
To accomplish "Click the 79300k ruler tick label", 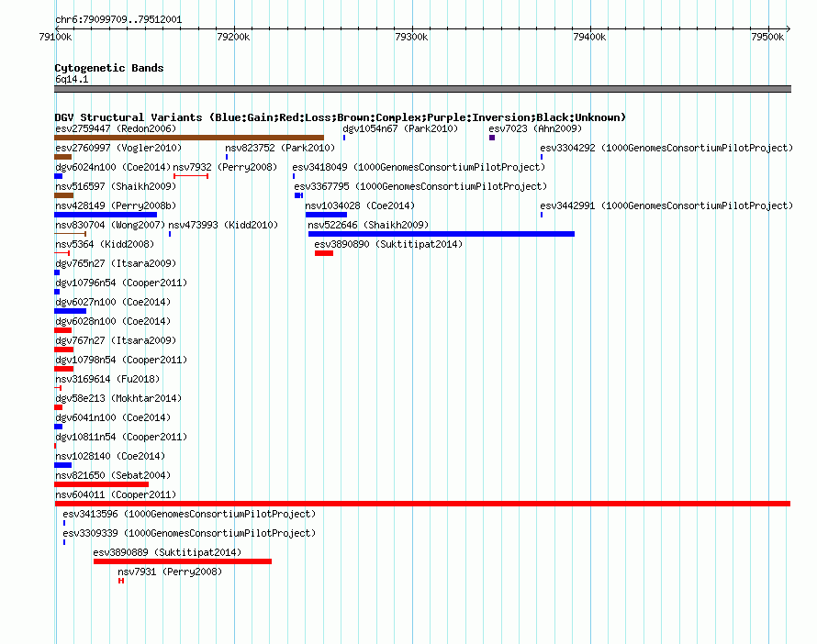I will [411, 37].
